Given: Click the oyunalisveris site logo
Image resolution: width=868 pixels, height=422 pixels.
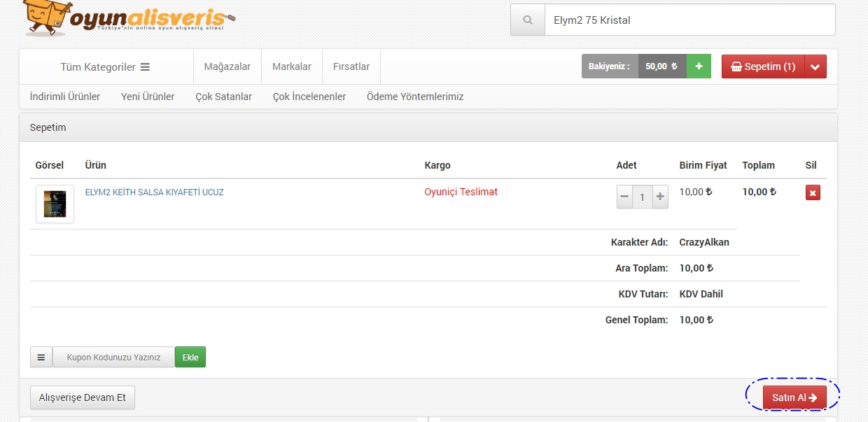Looking at the screenshot, I should pos(129,19).
